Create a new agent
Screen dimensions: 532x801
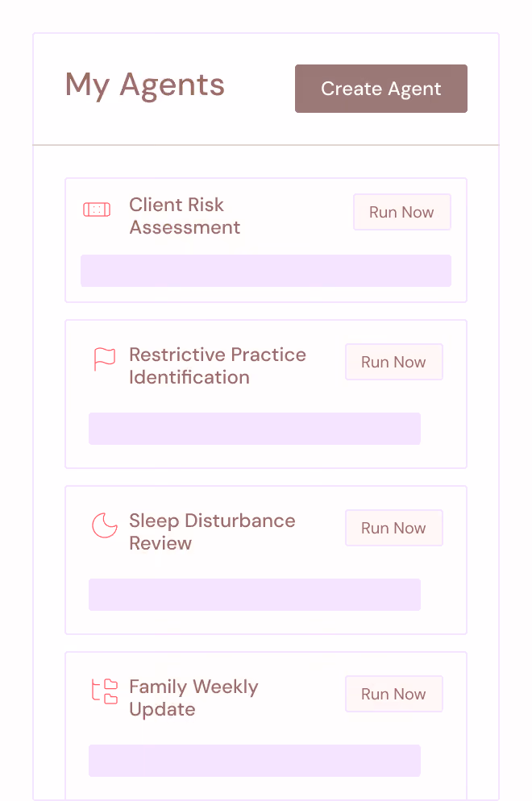pyautogui.click(x=380, y=89)
